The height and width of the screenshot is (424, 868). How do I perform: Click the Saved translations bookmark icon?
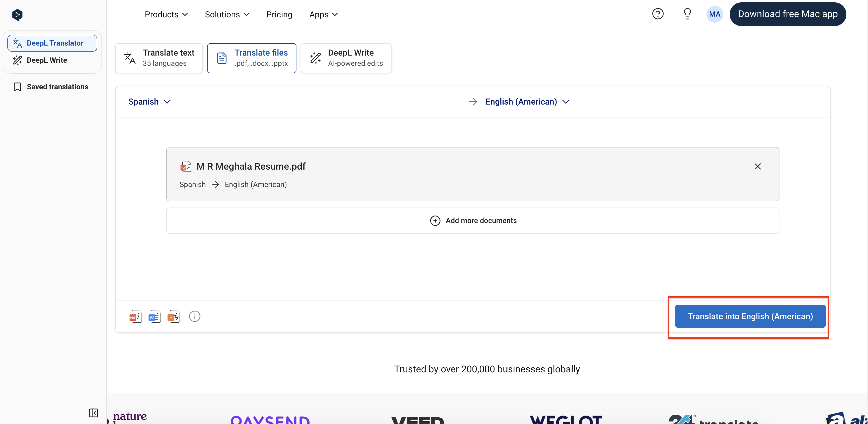click(x=17, y=87)
